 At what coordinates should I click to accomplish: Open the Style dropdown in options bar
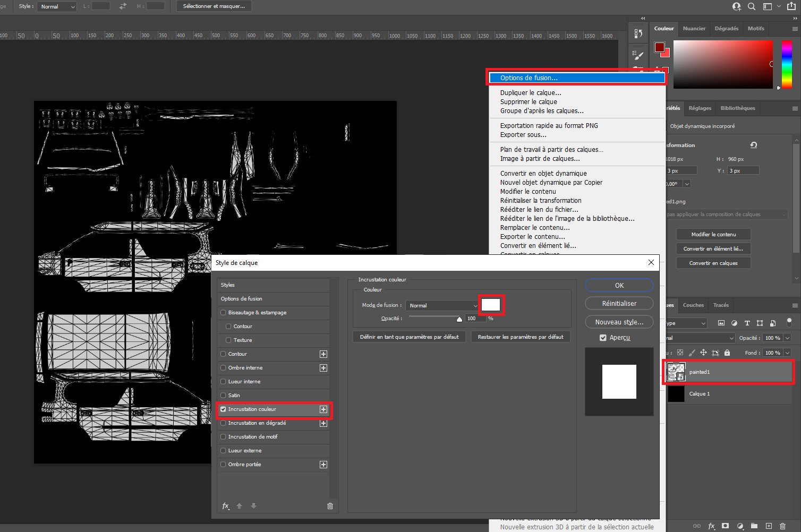(x=57, y=6)
